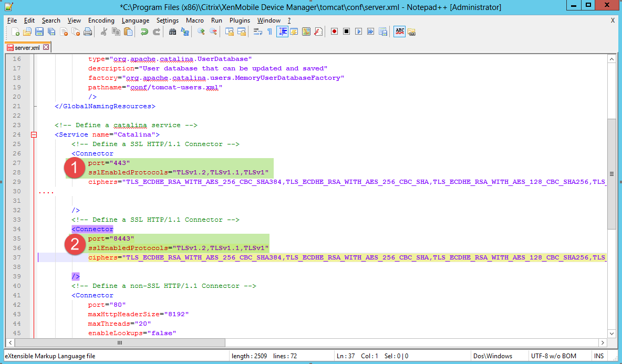Click the Open file folder icon
Viewport: 622px width, 364px height.
(27, 32)
